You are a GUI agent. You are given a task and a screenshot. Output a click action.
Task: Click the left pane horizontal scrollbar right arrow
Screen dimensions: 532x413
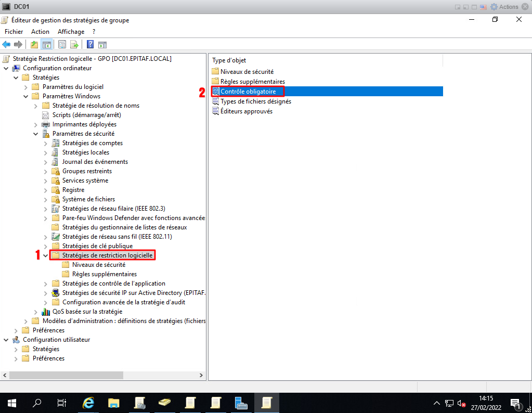[202, 375]
